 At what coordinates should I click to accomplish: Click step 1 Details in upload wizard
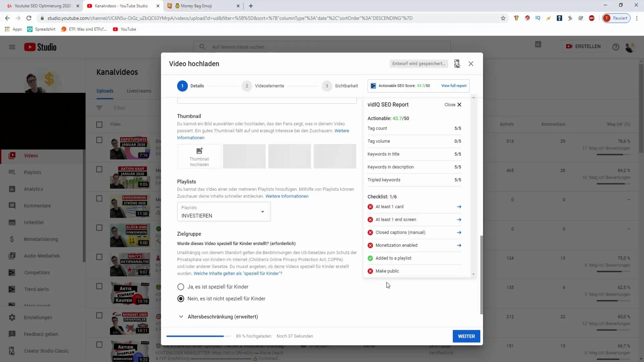[x=191, y=86]
